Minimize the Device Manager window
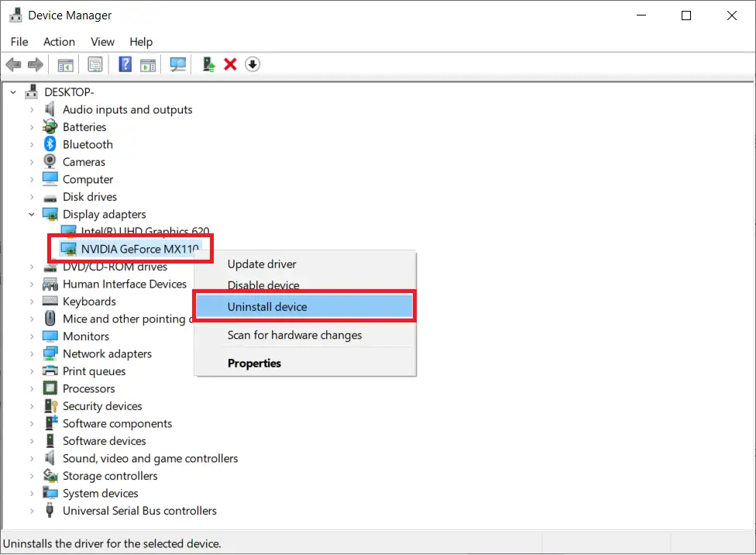This screenshot has height=555, width=756. click(x=641, y=15)
